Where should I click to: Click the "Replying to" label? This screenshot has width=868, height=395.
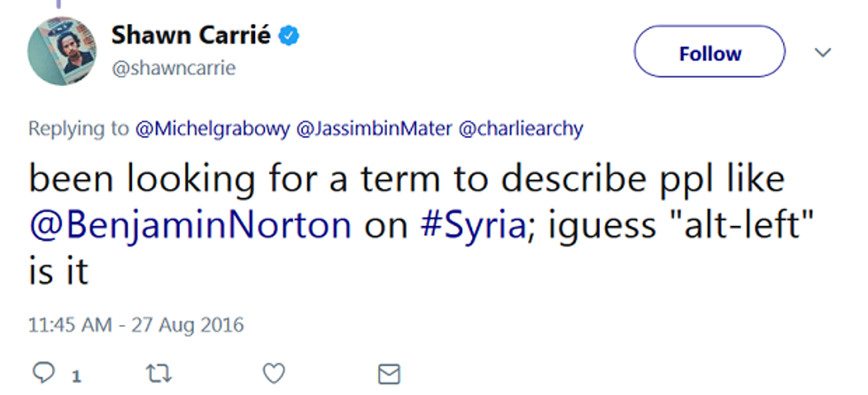tap(79, 128)
